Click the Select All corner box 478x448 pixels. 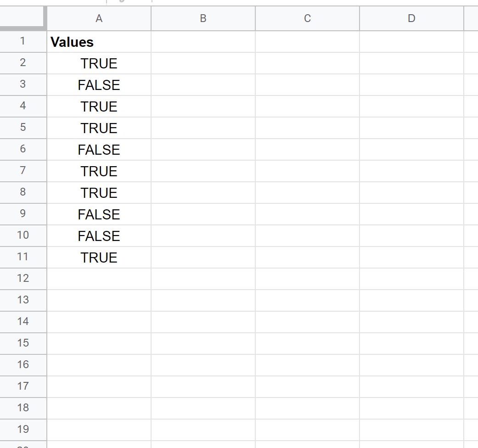click(23, 19)
